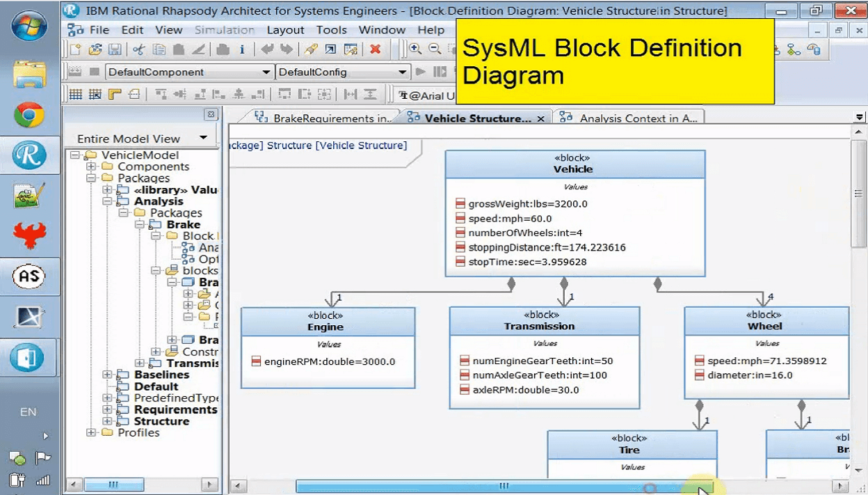The height and width of the screenshot is (495, 868).
Task: Expand the Baselines tree node
Action: (x=107, y=375)
